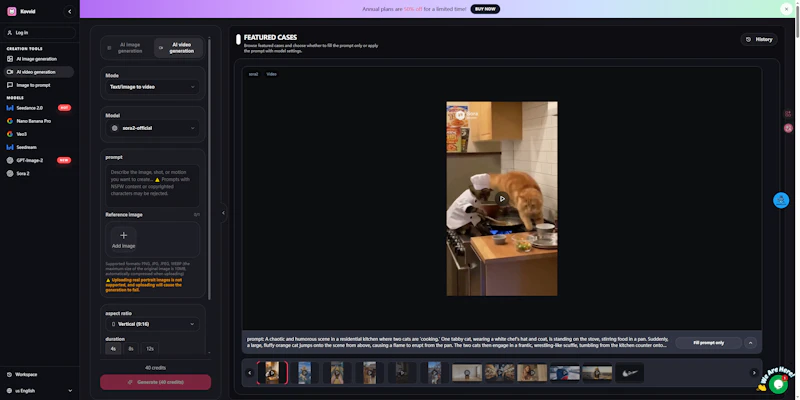This screenshot has height=400, width=800.
Task: Collapse the left sidebar with the arrow
Action: (x=70, y=11)
